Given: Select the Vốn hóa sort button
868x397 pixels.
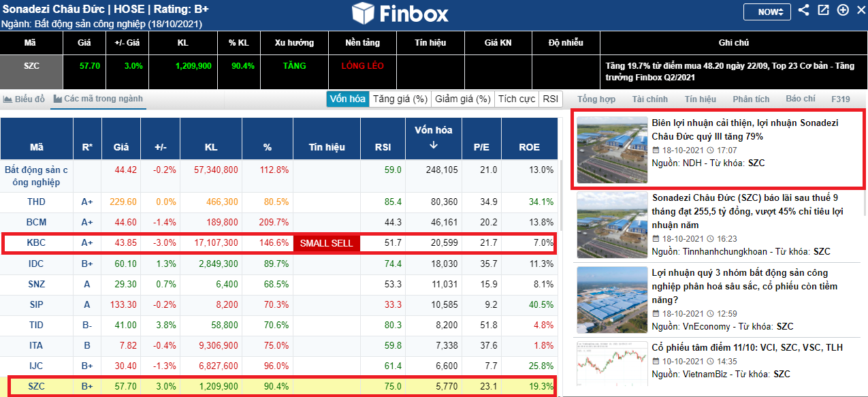Looking at the screenshot, I should [x=347, y=99].
